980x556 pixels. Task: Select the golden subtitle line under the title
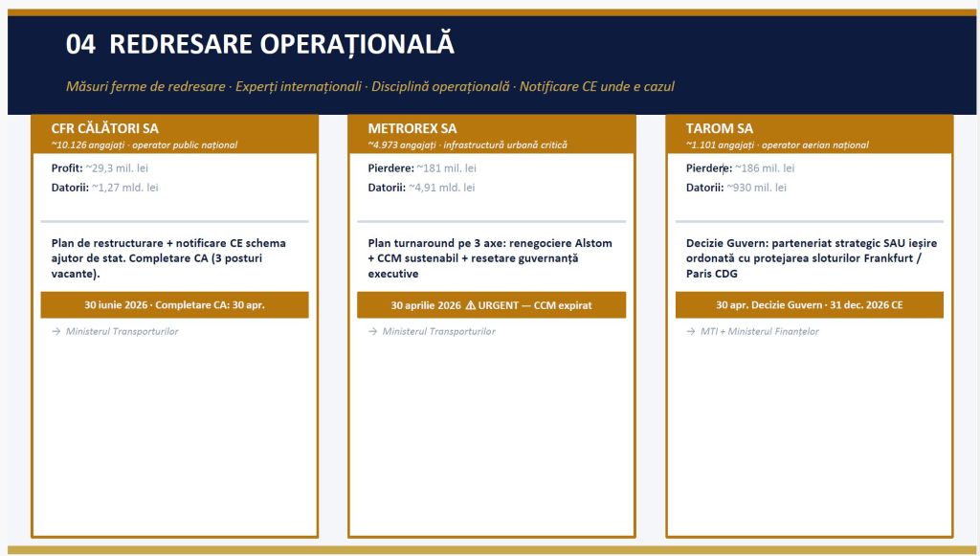[369, 86]
